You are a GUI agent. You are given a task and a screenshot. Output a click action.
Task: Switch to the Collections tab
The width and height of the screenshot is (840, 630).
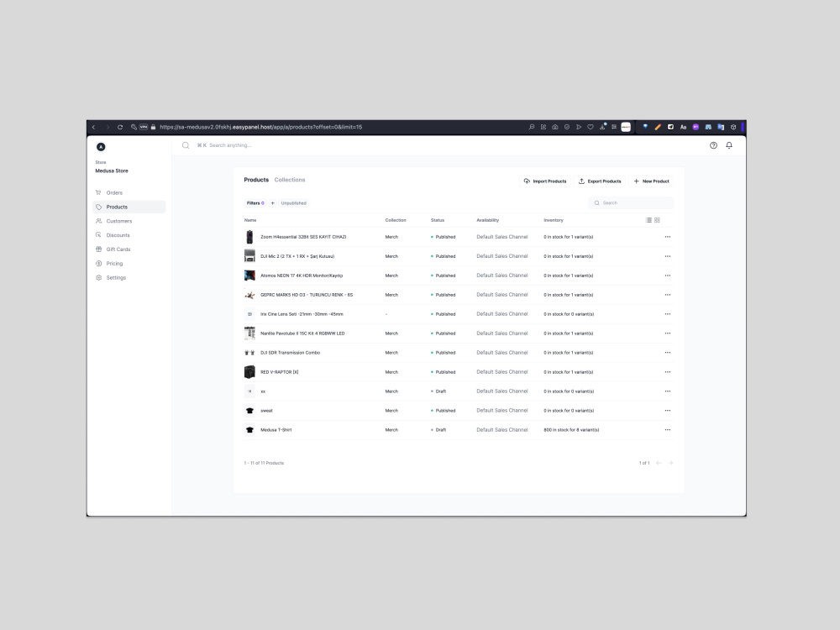click(290, 180)
